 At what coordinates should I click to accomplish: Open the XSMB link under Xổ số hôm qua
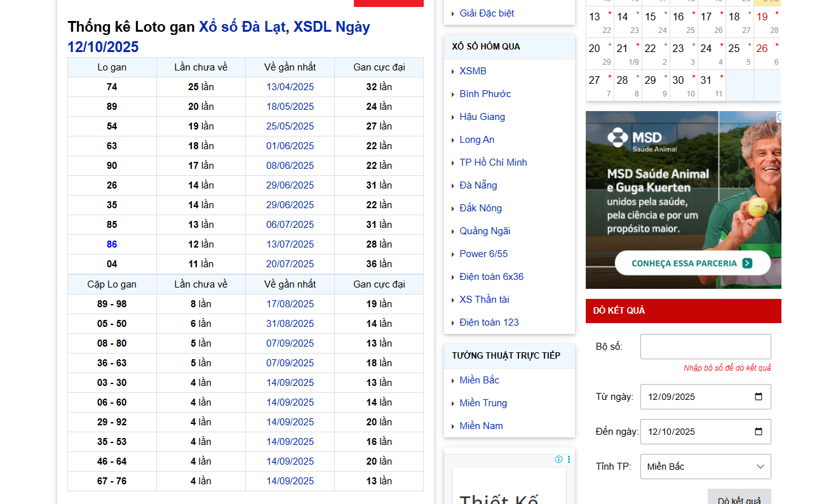click(473, 71)
